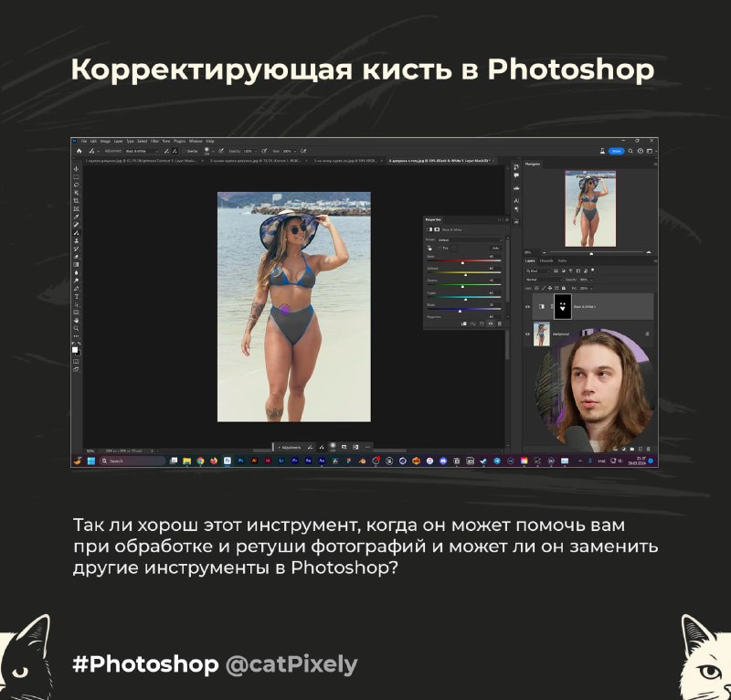This screenshot has width=731, height=700.
Task: Select the Pen tool
Action: pos(76,289)
